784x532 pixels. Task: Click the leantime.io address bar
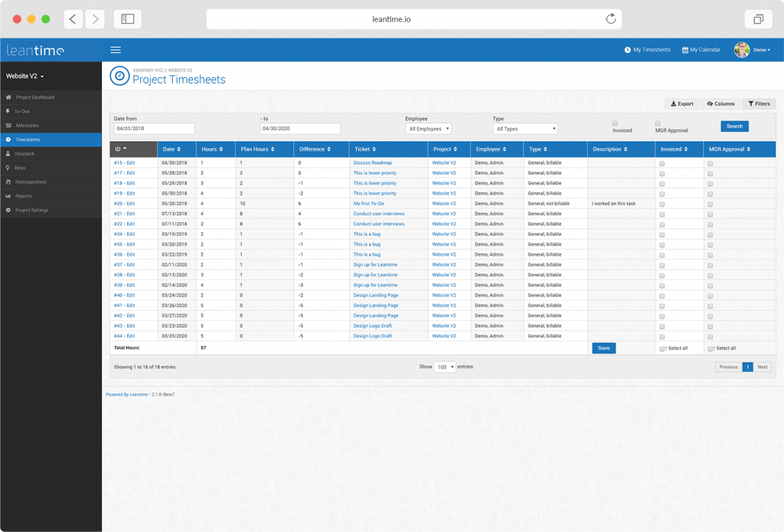[414, 19]
